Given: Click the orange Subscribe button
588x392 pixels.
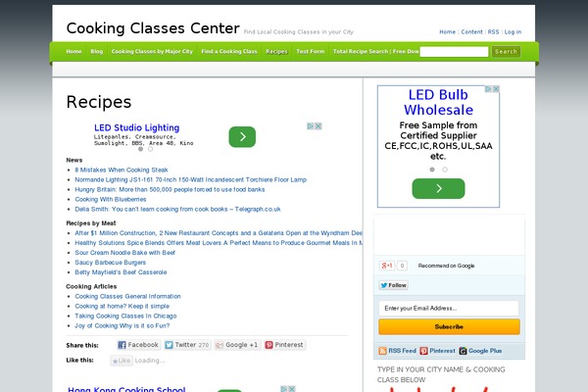Looking at the screenshot, I should point(449,326).
